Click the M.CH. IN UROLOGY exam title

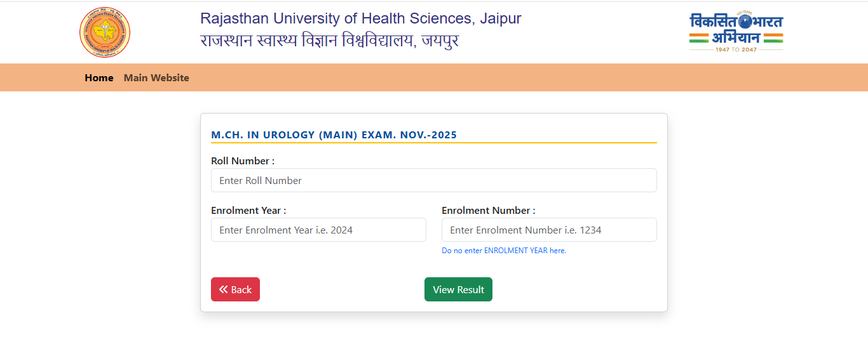coord(334,135)
